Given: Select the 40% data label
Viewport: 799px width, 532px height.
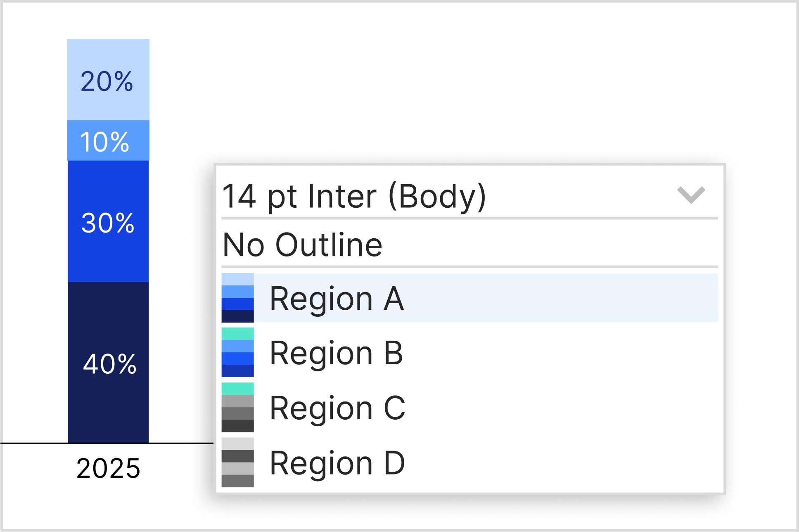Looking at the screenshot, I should 109,364.
